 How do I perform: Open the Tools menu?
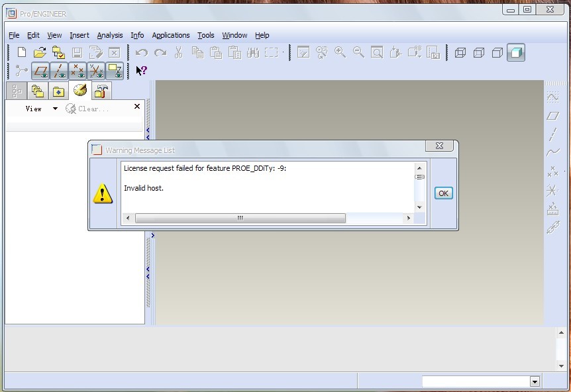206,35
